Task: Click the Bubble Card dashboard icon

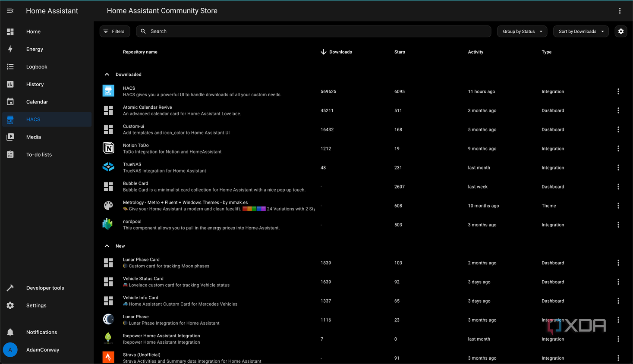Action: (x=108, y=187)
